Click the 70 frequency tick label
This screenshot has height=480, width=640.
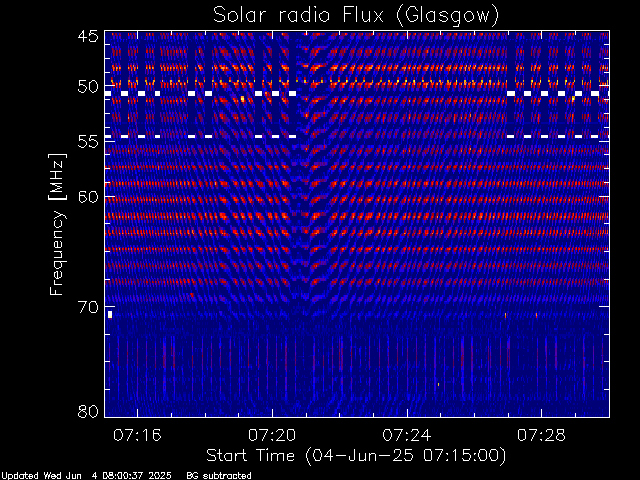click(x=88, y=307)
